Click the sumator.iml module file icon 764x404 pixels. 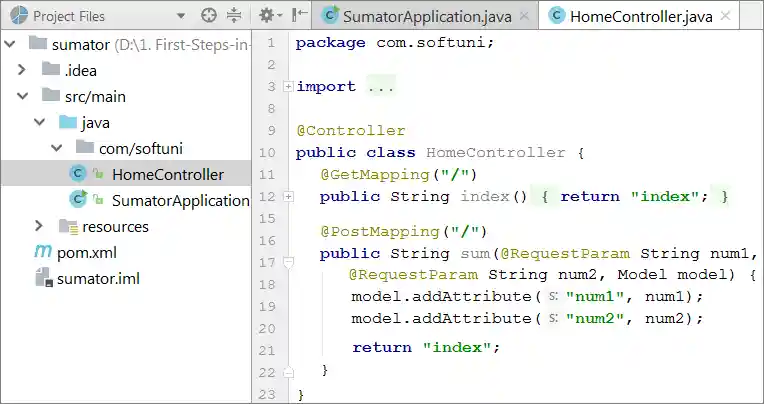pos(43,279)
